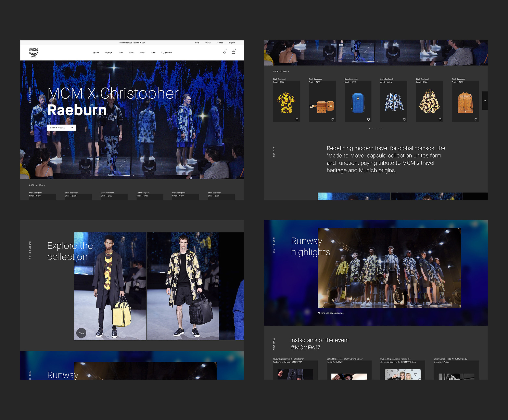Open the SS—17 menu item
This screenshot has width=508, height=420.
pyautogui.click(x=96, y=53)
